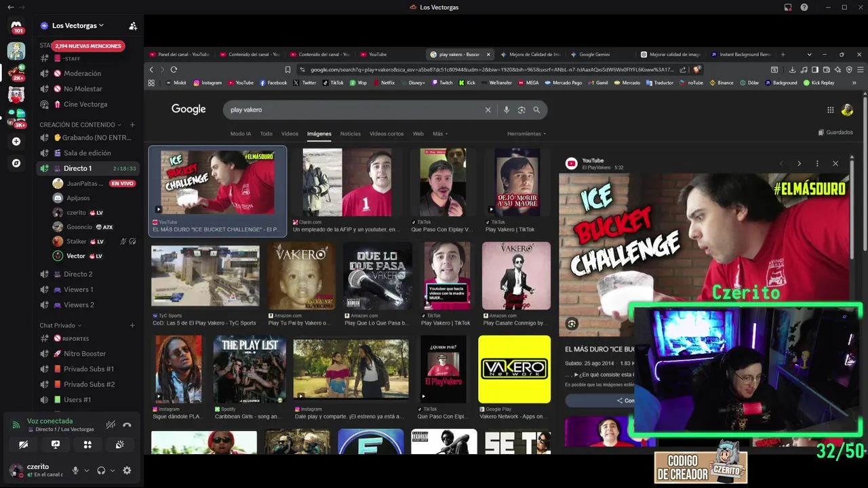Open Guardados saved items link
Screen dimensions: 868x488
click(x=835, y=132)
